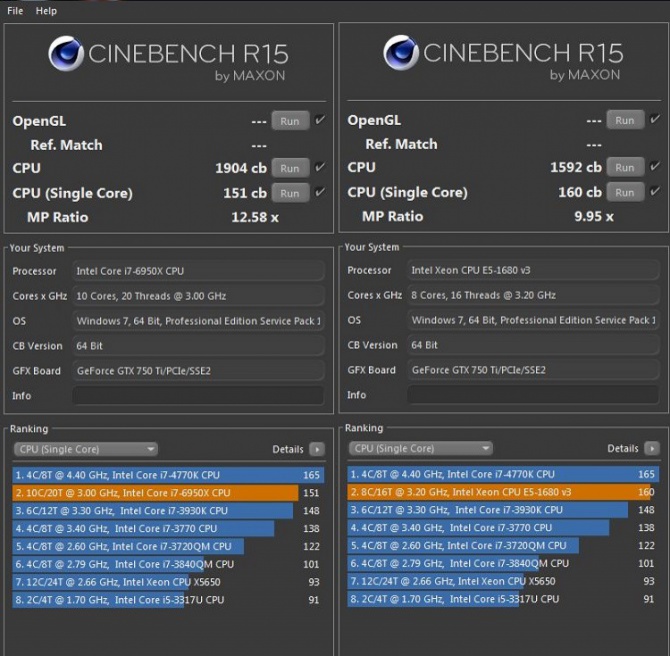The width and height of the screenshot is (670, 656).
Task: Click the Info input field in right window
Action: [533, 395]
